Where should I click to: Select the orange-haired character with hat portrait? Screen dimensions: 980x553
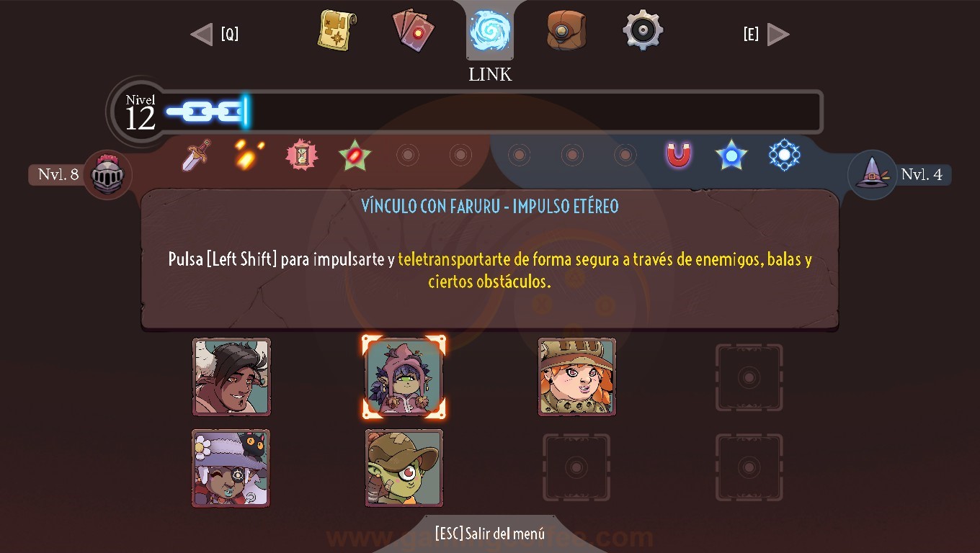tap(577, 377)
